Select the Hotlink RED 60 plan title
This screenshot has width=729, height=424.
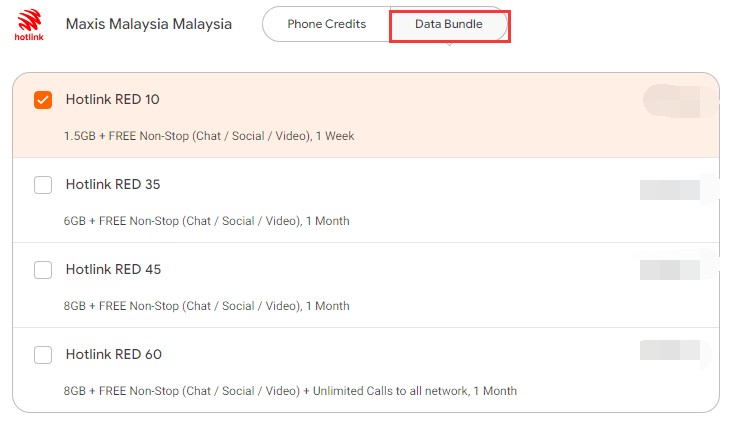114,355
